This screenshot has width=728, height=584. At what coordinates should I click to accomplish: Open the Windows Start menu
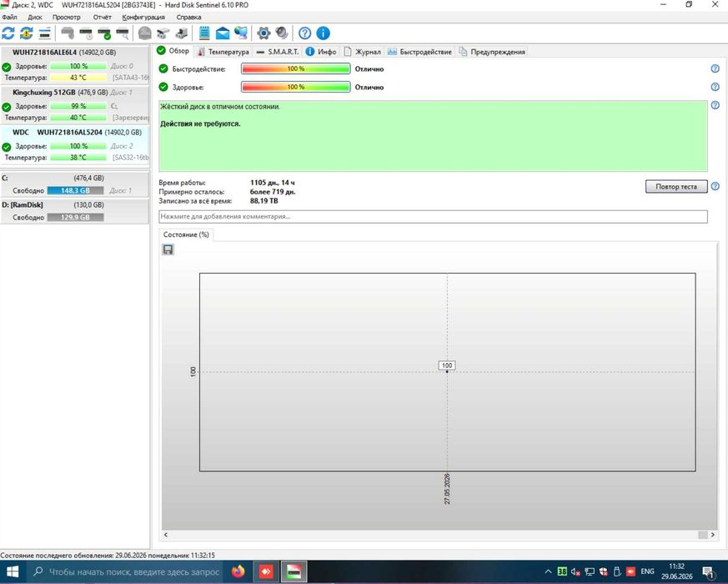(x=13, y=572)
